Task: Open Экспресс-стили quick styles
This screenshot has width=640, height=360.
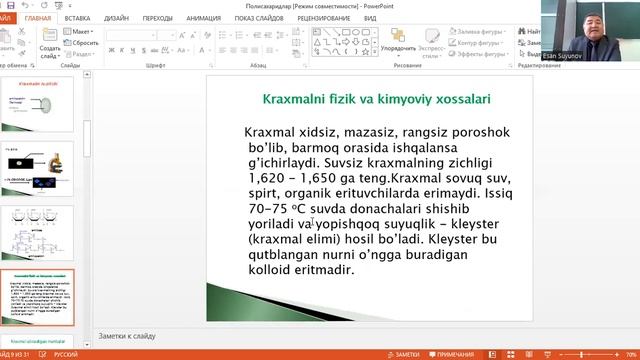Action: coord(431,42)
